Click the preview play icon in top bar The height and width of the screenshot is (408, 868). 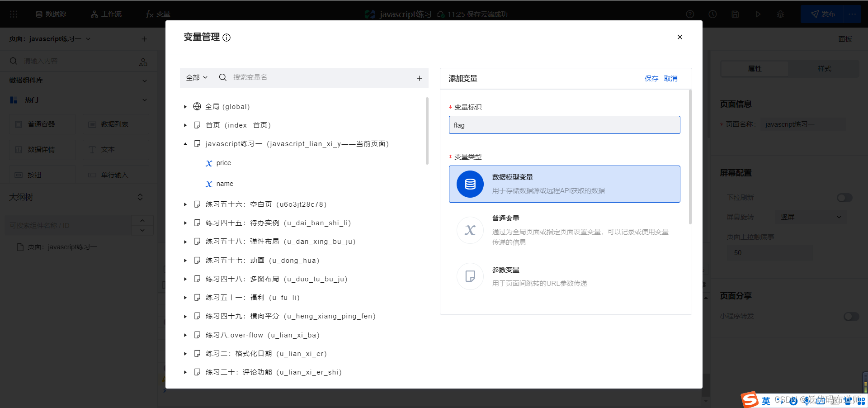click(x=758, y=14)
